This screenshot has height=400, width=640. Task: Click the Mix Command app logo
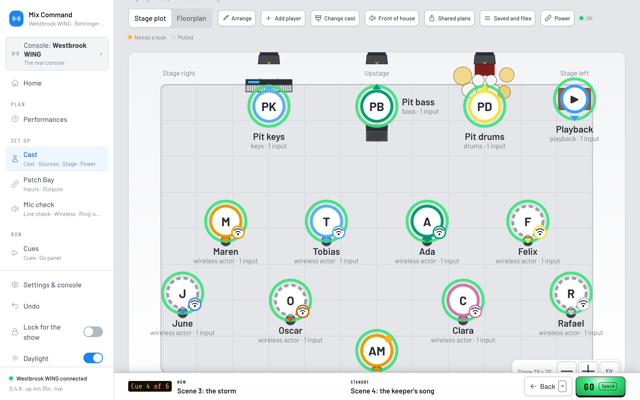[x=16, y=18]
